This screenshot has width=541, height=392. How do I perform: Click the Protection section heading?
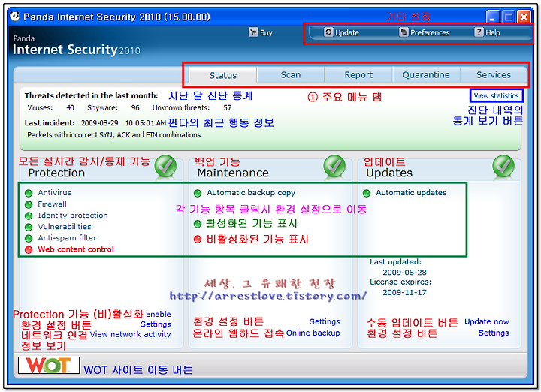coord(56,173)
